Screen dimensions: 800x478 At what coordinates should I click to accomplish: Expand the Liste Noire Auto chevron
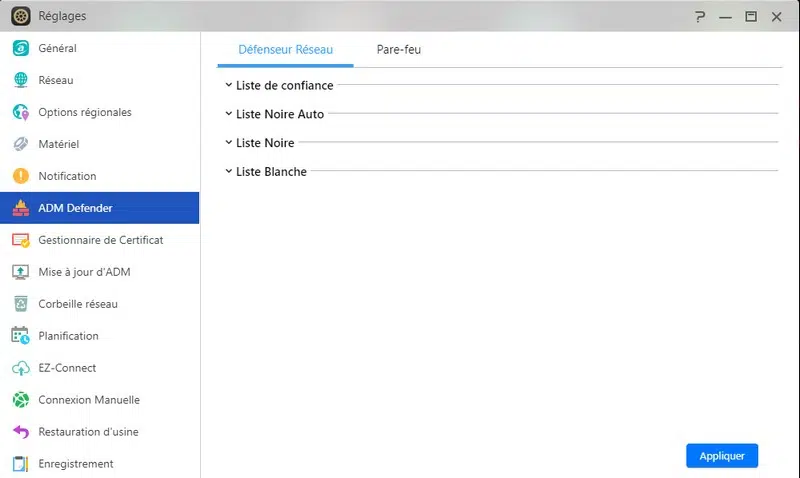(x=229, y=114)
